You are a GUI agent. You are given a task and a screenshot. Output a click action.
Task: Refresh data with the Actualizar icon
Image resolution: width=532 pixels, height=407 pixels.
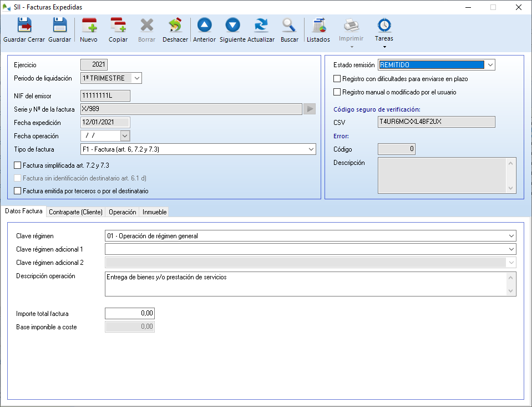point(261,30)
